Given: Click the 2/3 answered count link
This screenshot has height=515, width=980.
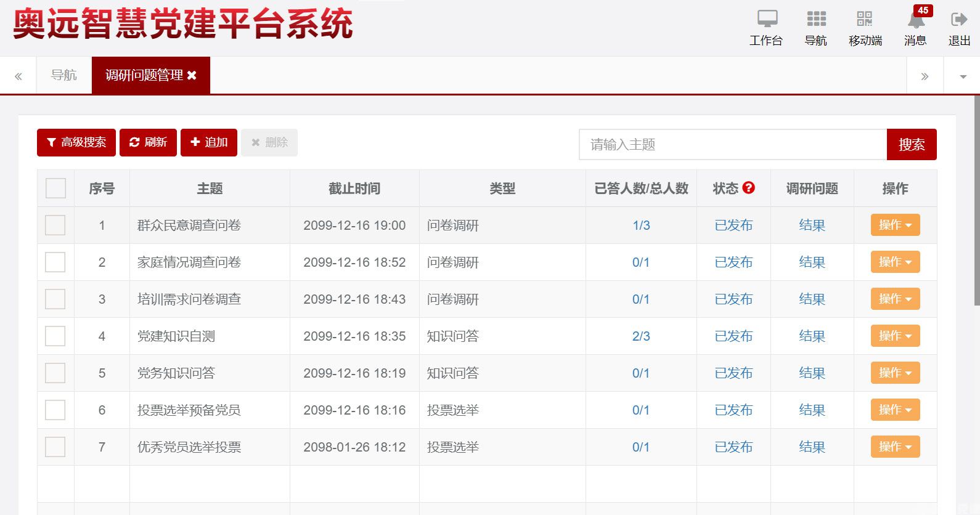Looking at the screenshot, I should coord(641,336).
